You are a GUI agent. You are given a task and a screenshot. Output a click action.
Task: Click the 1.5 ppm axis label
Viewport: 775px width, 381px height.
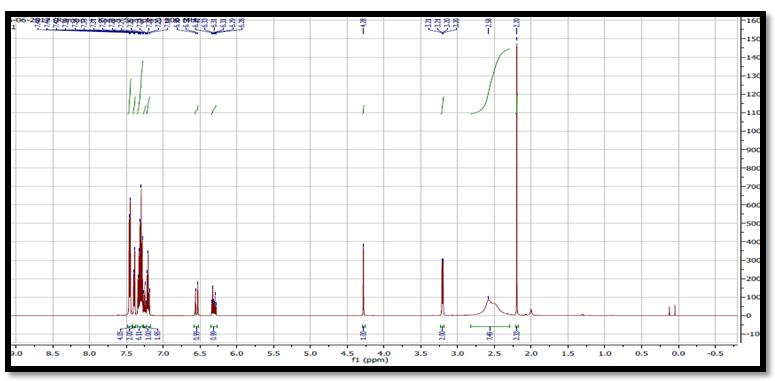pos(568,353)
